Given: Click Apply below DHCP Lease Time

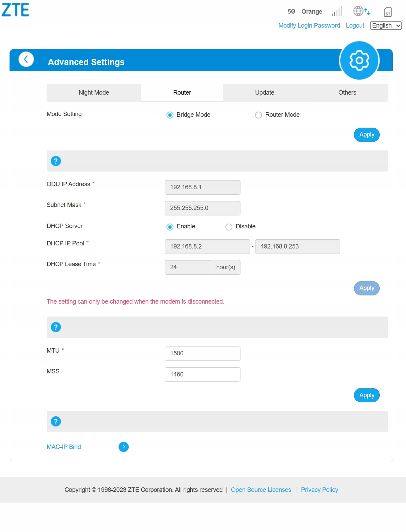Looking at the screenshot, I should (x=367, y=288).
